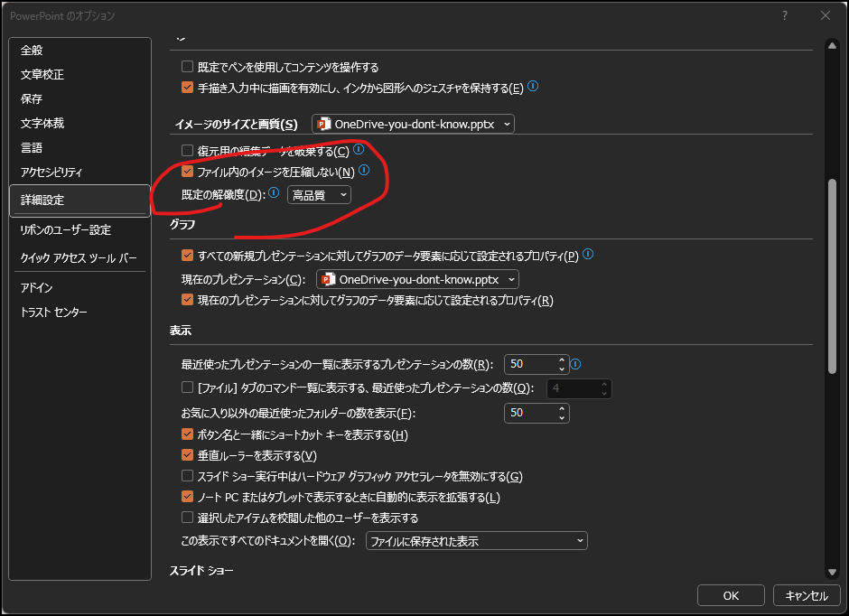The height and width of the screenshot is (616, 849).
Task: Open リボンのユーザー設定 category
Action: tap(79, 230)
